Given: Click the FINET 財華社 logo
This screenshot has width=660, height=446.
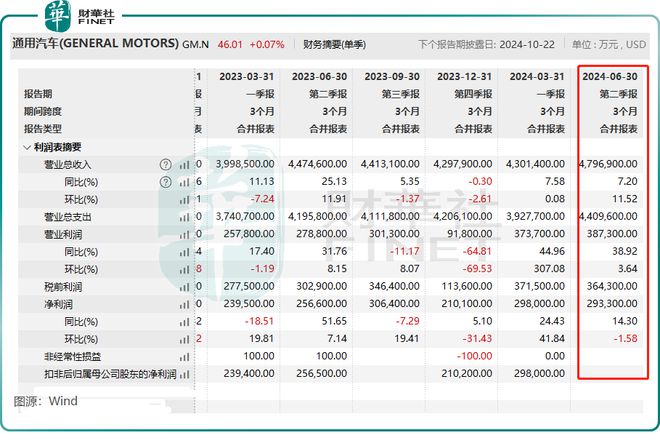Looking at the screenshot, I should [x=80, y=16].
